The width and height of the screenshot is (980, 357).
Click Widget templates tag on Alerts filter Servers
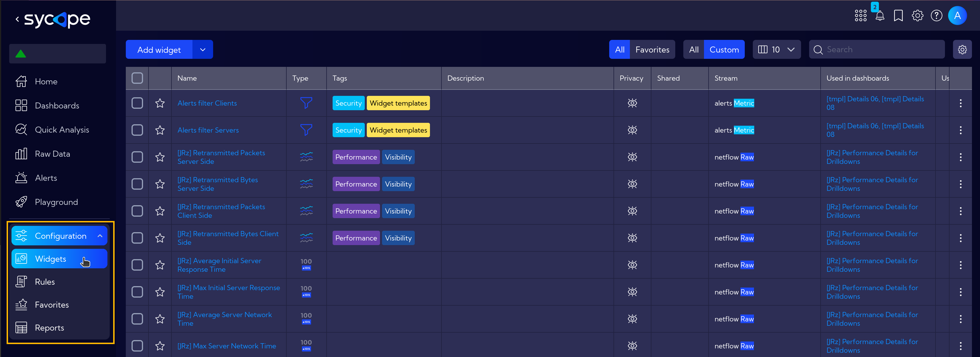(x=398, y=130)
